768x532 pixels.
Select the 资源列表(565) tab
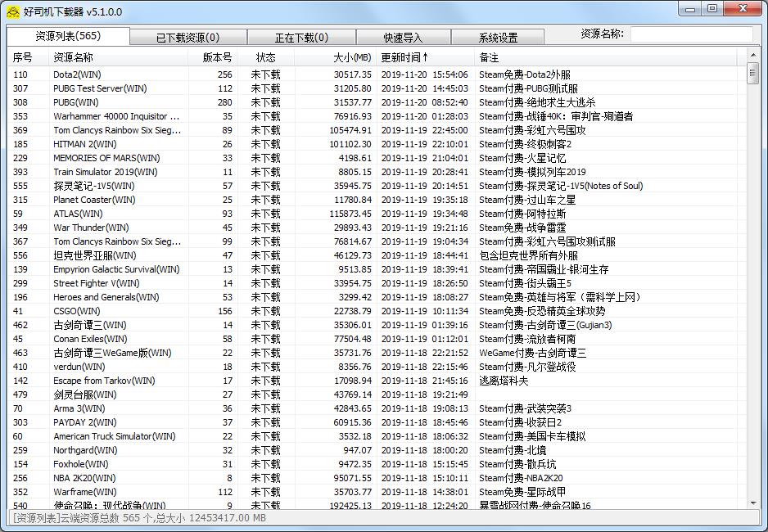(x=68, y=36)
